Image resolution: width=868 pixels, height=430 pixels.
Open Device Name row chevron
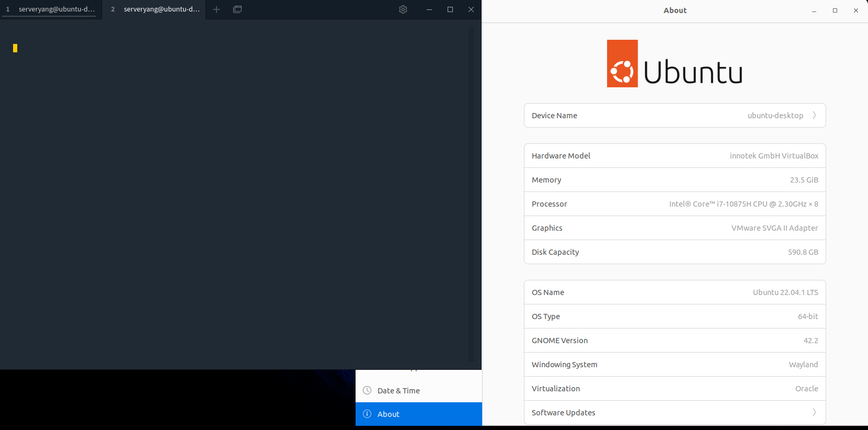pyautogui.click(x=814, y=116)
